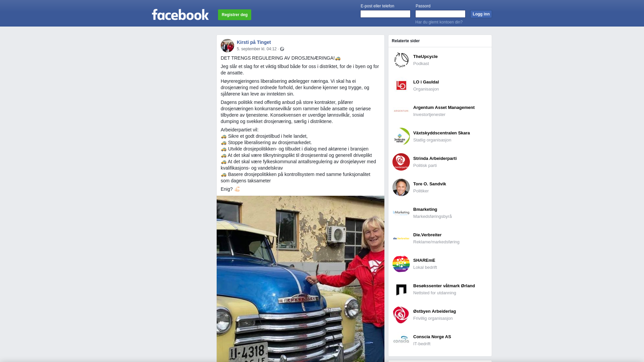
Task: Open the 5. september post timestamp
Action: coord(257,49)
